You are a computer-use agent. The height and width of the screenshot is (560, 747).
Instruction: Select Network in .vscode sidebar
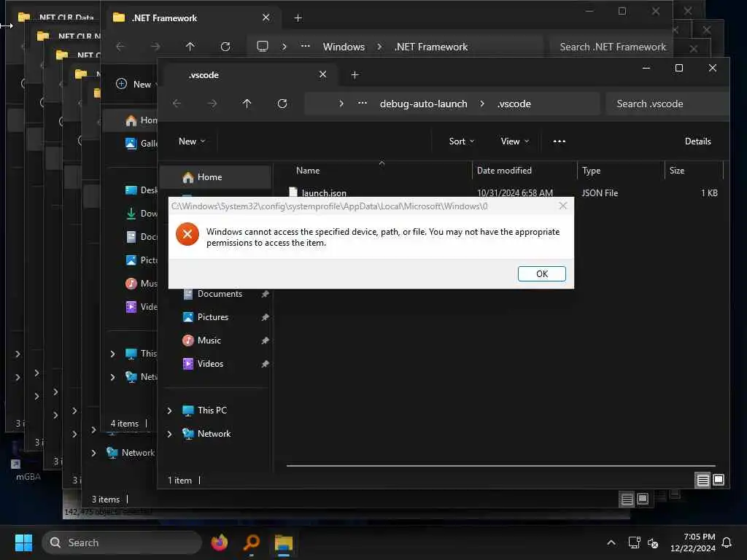click(x=214, y=434)
